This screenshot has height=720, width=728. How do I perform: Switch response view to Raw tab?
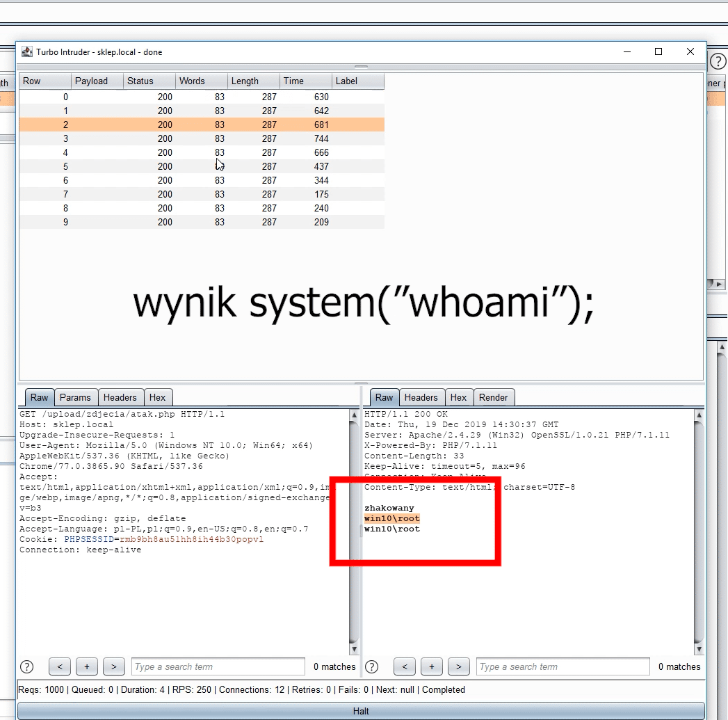coord(384,397)
